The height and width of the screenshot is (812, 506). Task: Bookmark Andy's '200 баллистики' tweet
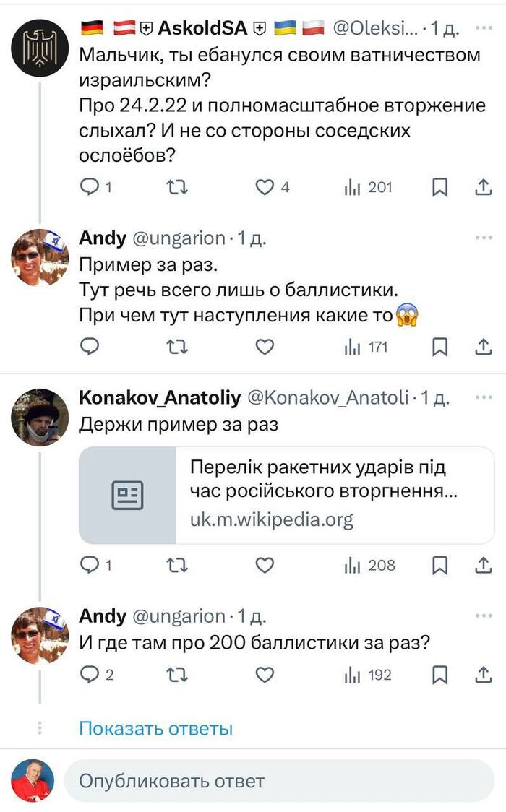click(x=439, y=675)
